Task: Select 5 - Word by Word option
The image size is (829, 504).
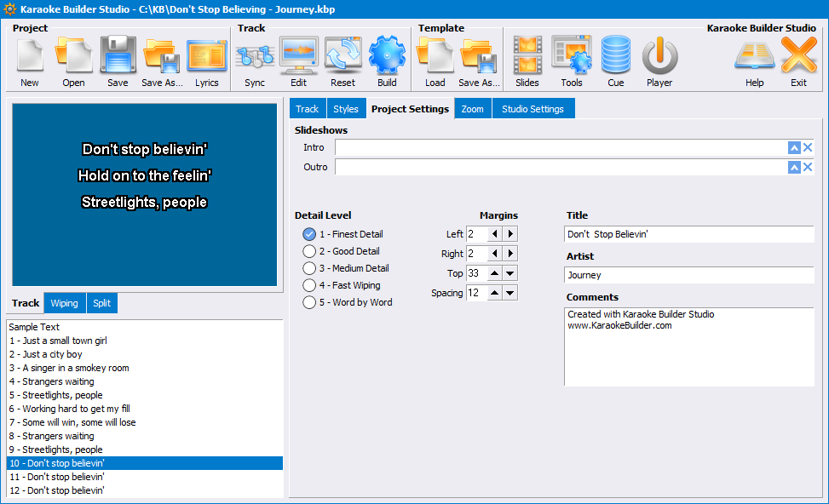Action: (348, 302)
